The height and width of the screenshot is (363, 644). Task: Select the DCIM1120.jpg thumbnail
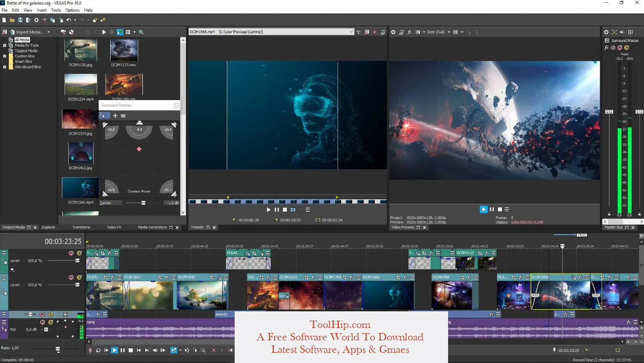point(81,50)
